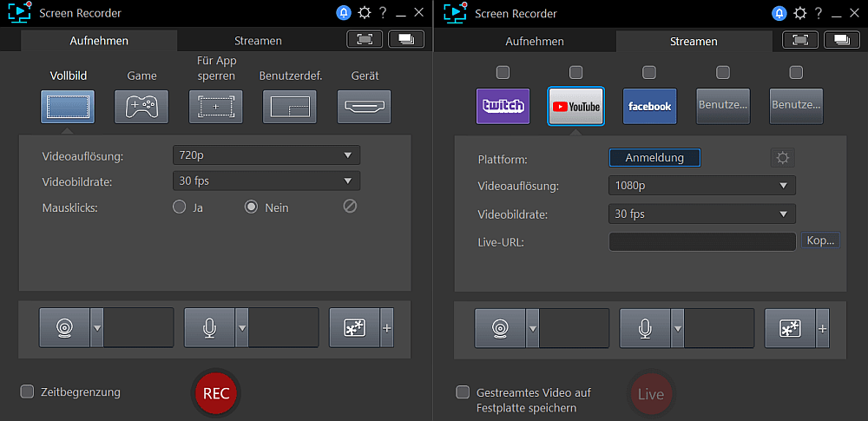Screen dimensions: 868x421
Task: Select the Twitch streaming platform
Action: pyautogui.click(x=503, y=106)
